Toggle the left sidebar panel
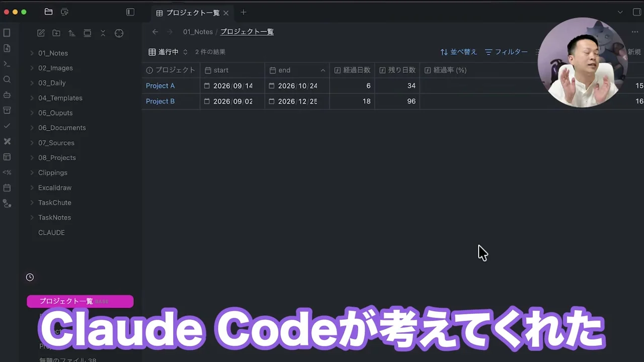644x362 pixels. pos(130,12)
